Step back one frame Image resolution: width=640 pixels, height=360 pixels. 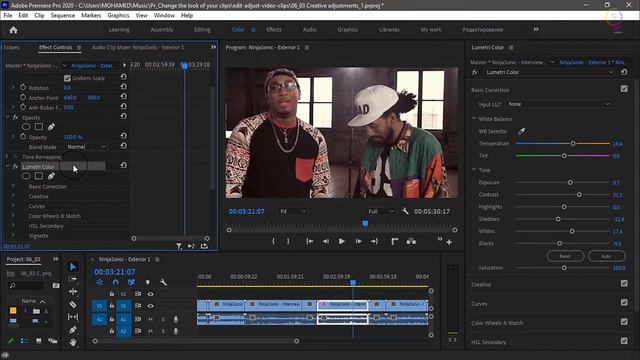coord(326,242)
